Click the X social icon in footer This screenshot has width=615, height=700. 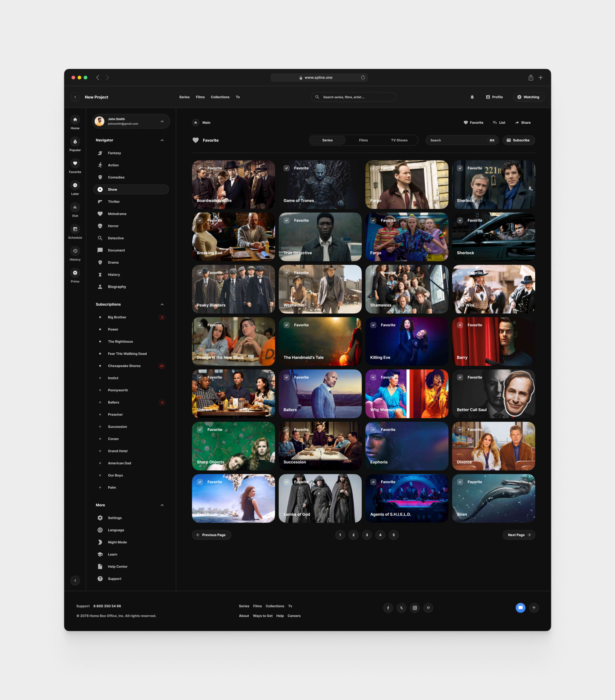pos(401,608)
